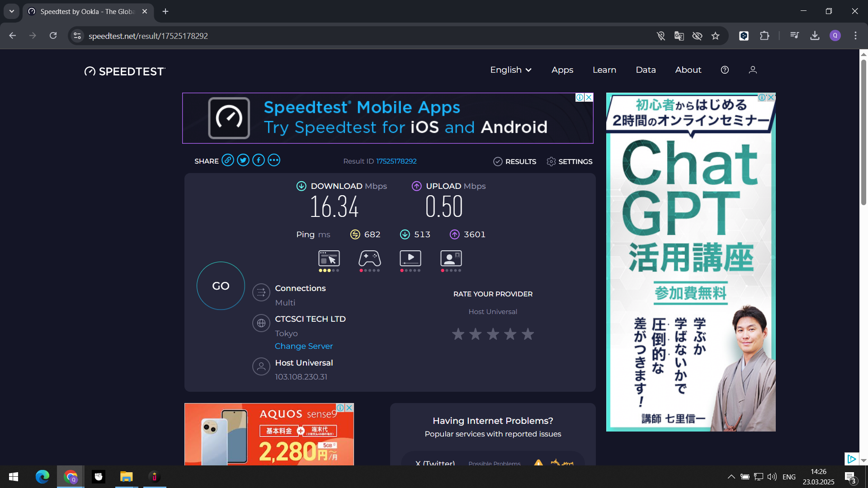Click the upload latency icon
Screen dimensions: 868x488
pos(455,235)
